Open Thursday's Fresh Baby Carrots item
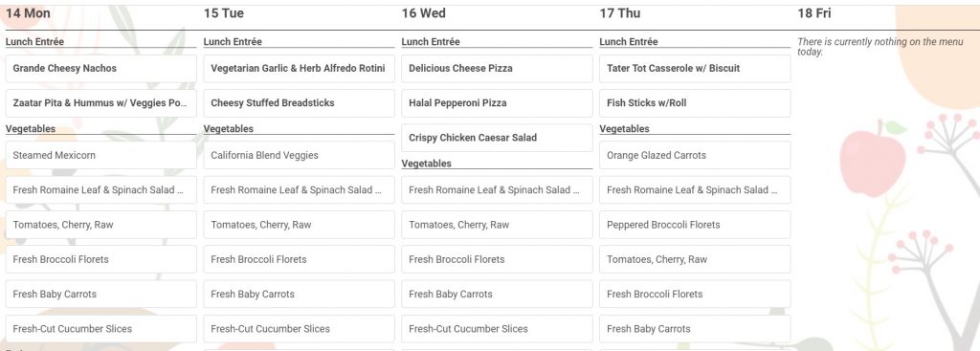Screen dimensions: 980x351 tap(695, 328)
